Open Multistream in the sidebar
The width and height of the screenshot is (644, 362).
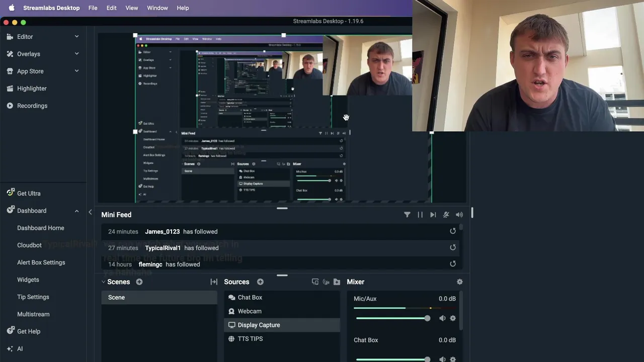33,314
